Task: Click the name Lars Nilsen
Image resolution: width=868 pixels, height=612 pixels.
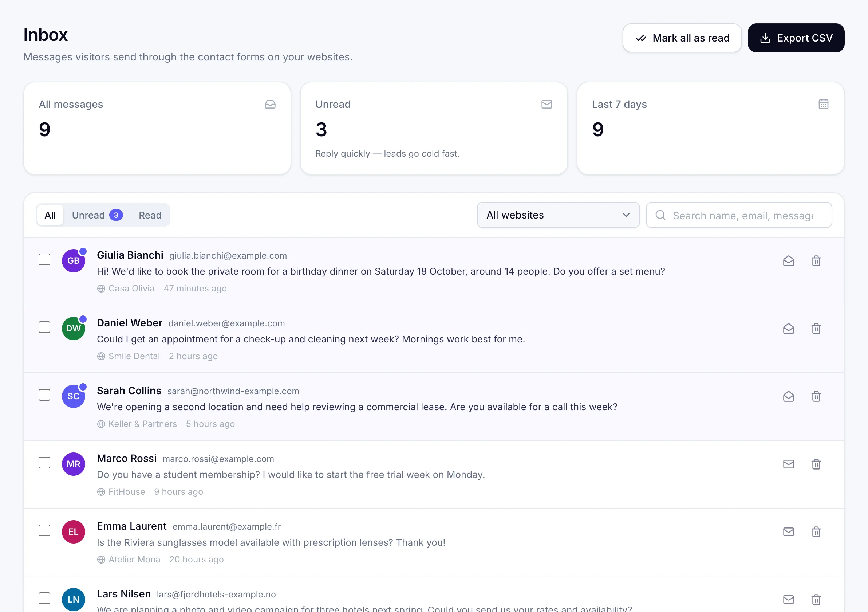Action: click(x=124, y=594)
